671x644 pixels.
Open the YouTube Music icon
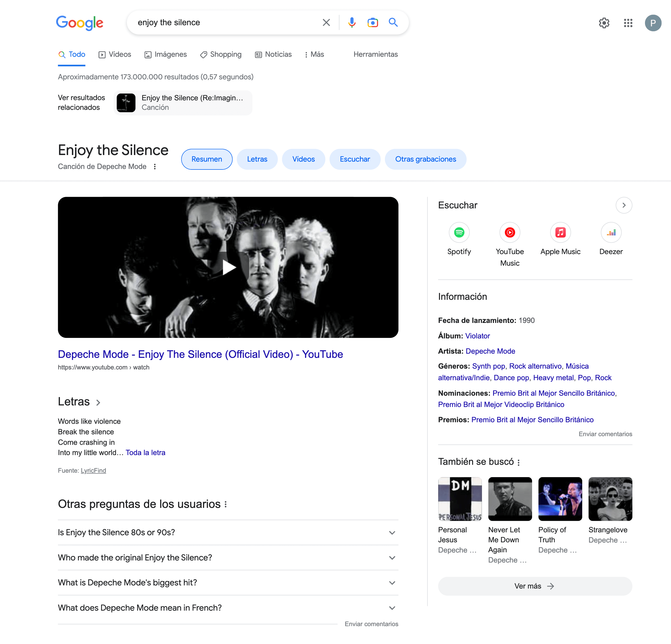click(x=509, y=233)
